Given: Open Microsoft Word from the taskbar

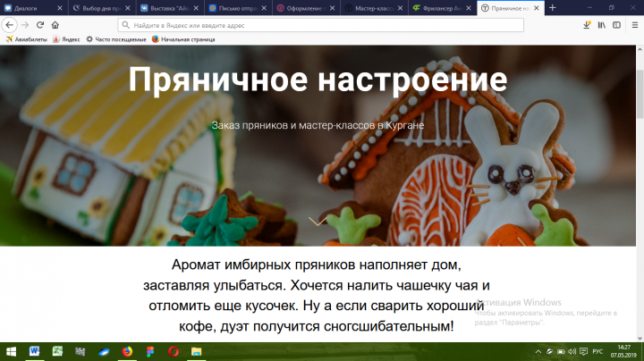Looking at the screenshot, I should (34, 351).
